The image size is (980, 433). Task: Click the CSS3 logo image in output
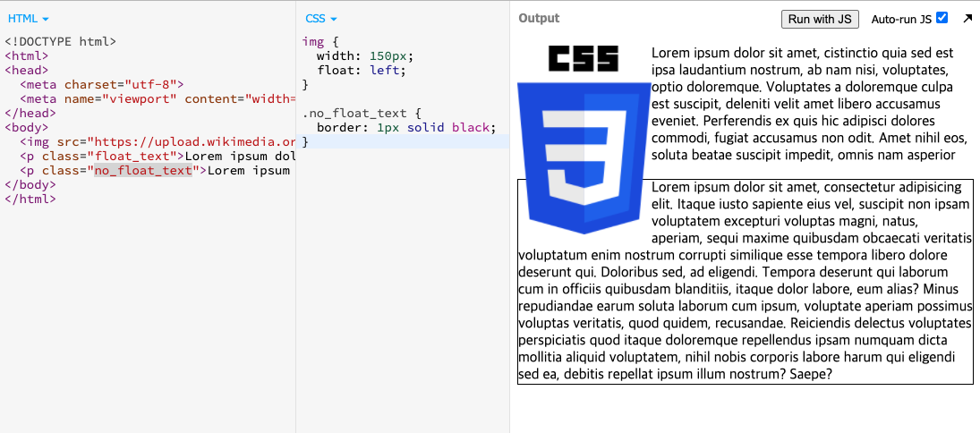tap(584, 140)
